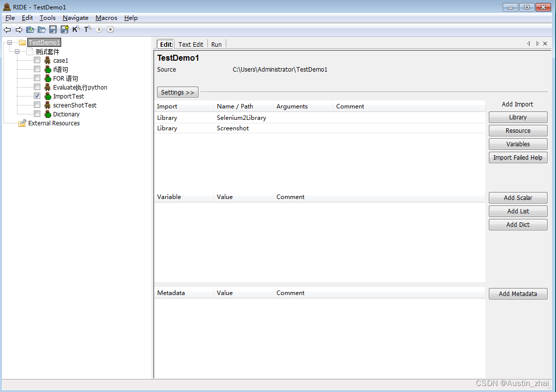The image size is (556, 392).
Task: Open Import Failed Help
Action: point(518,158)
